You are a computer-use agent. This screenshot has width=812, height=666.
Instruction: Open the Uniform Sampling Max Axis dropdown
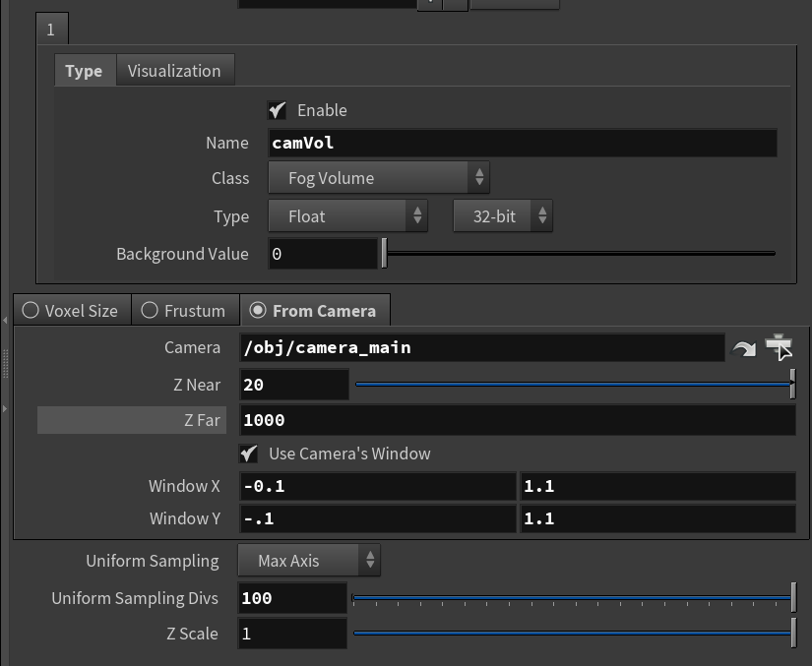[309, 561]
